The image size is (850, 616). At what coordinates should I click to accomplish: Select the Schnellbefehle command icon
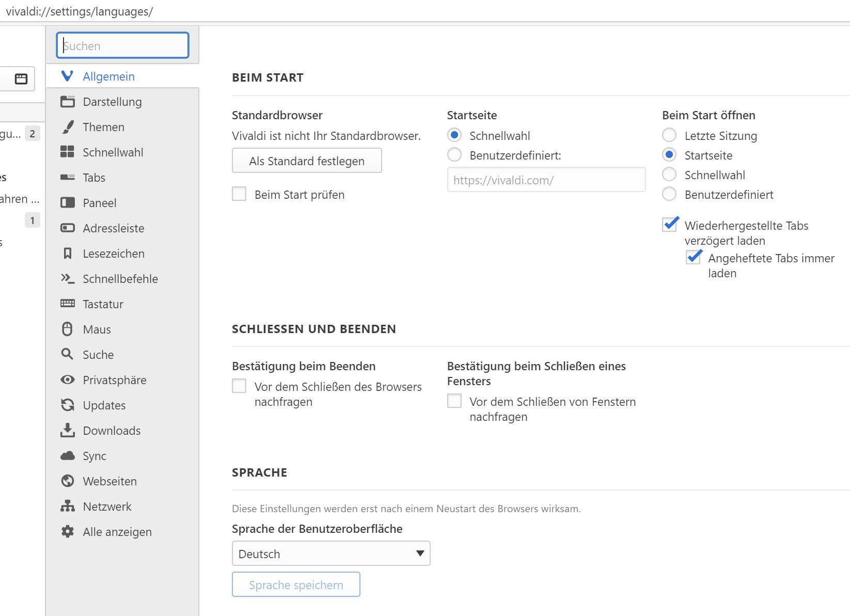(68, 279)
